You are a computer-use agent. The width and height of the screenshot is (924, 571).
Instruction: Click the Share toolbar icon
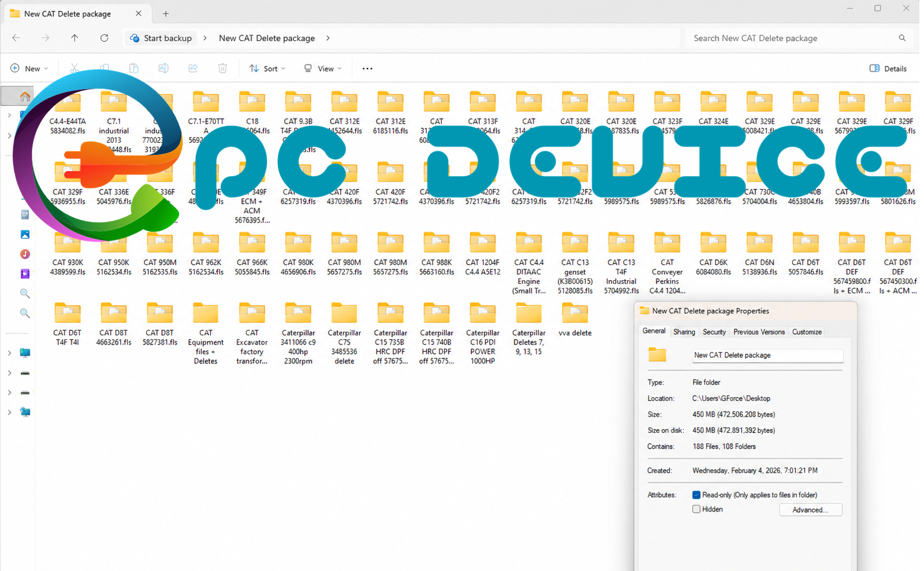point(193,68)
